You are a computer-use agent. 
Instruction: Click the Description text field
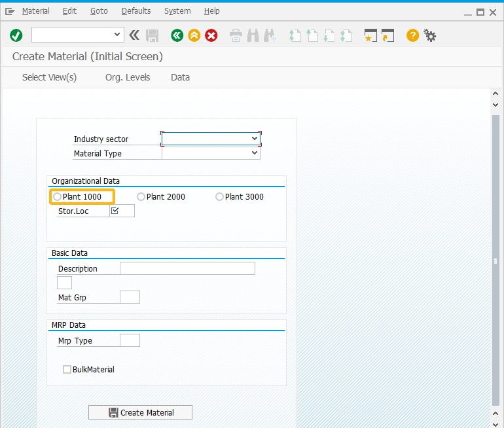[187, 268]
